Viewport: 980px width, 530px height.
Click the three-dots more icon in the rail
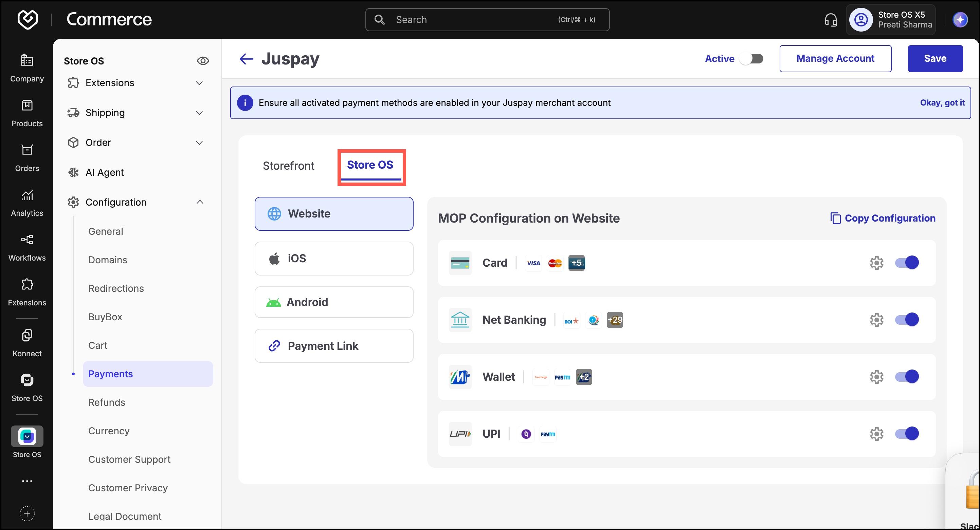[27, 481]
